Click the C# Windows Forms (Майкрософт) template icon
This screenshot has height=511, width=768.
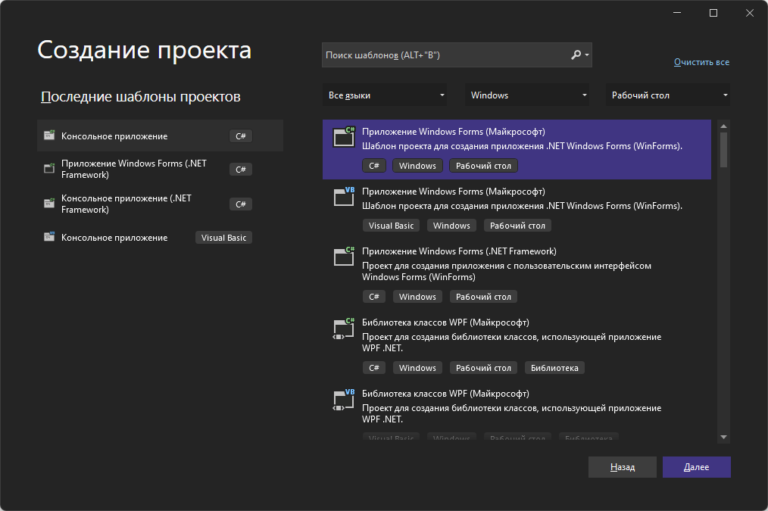coord(344,137)
